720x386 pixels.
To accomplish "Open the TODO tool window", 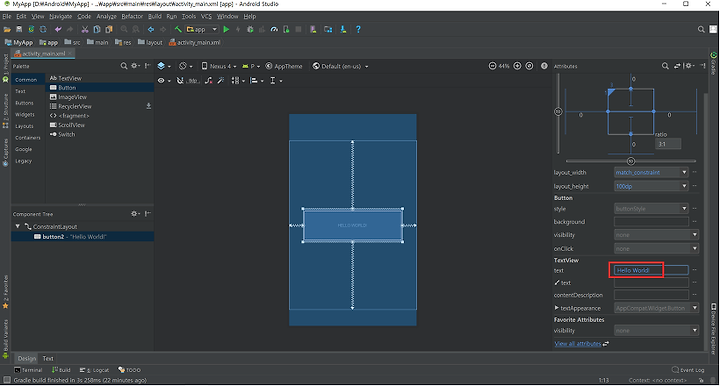I will pyautogui.click(x=129, y=370).
